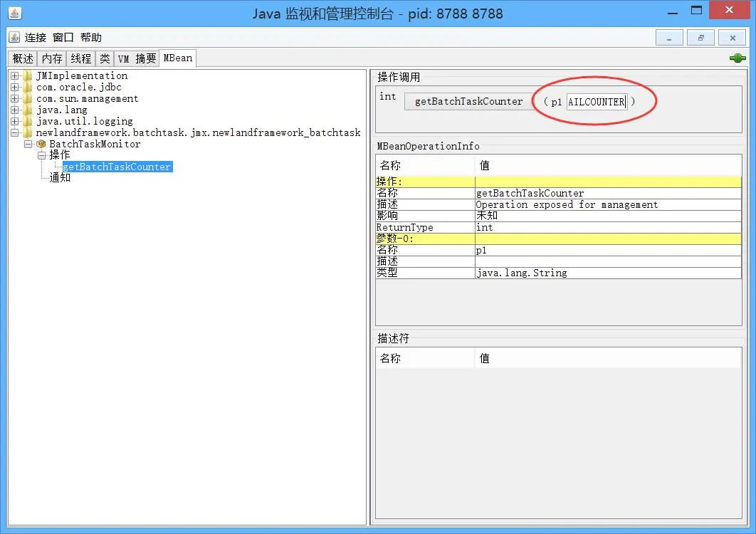Select getBatchTaskCounter in the tree

[x=117, y=167]
